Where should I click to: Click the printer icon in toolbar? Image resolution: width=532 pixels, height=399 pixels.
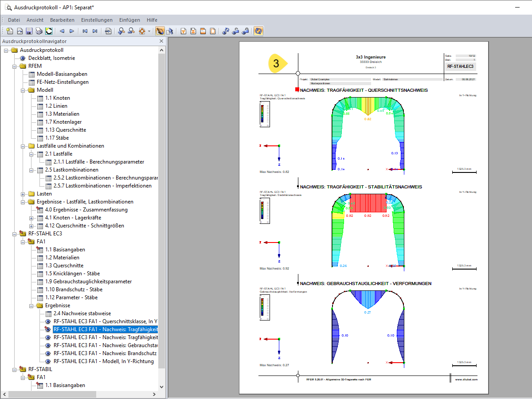click(39, 31)
